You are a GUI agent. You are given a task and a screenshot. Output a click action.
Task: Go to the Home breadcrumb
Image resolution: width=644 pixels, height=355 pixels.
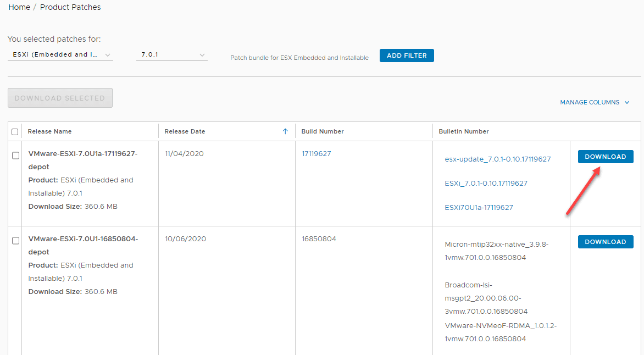pyautogui.click(x=19, y=7)
